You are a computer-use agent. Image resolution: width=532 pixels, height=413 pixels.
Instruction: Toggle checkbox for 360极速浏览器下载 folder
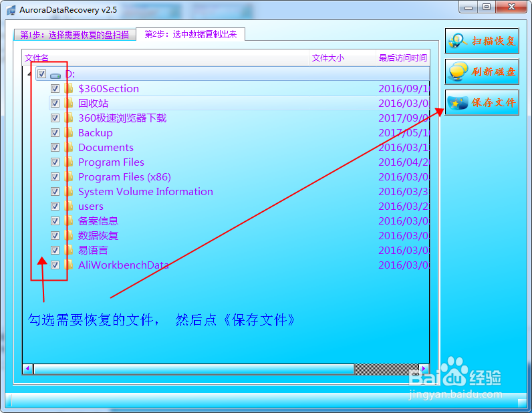tap(55, 118)
